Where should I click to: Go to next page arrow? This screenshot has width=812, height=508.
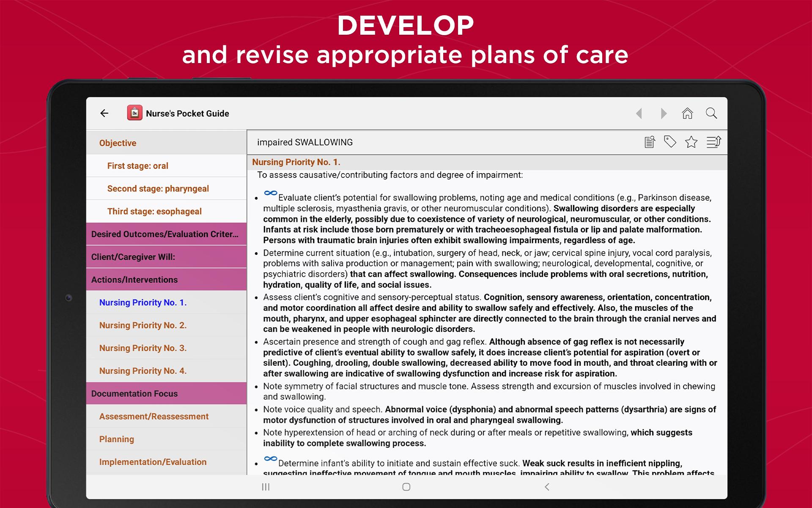[663, 113]
